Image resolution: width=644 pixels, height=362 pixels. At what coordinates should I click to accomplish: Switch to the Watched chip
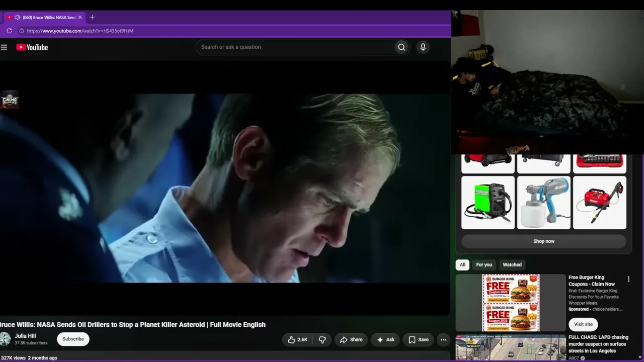[512, 264]
